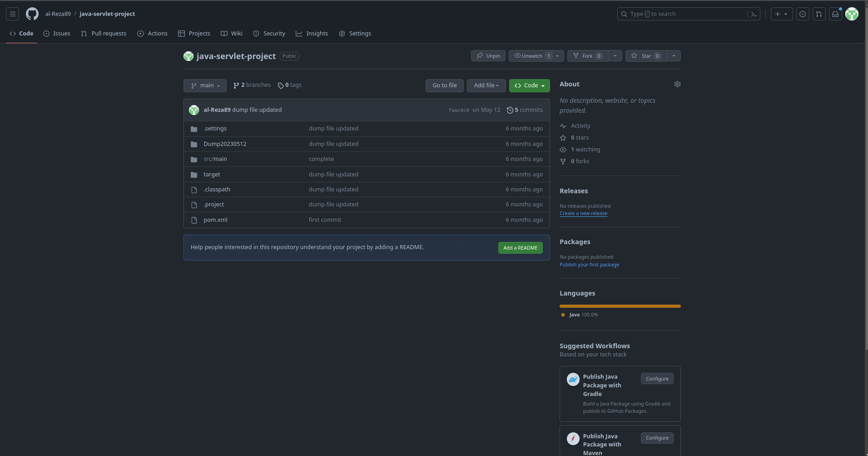Click Gradle workflow logo icon
Screen dimensions: 868x456
573,379
